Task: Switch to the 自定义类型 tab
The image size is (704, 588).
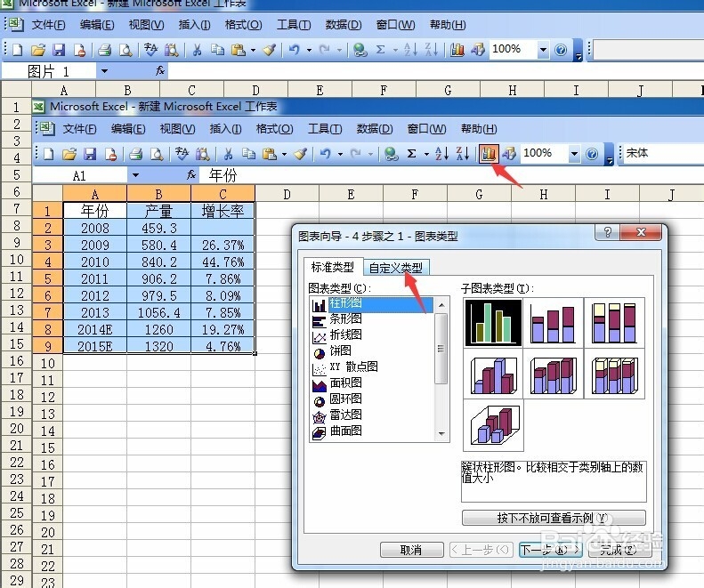Action: pyautogui.click(x=396, y=268)
